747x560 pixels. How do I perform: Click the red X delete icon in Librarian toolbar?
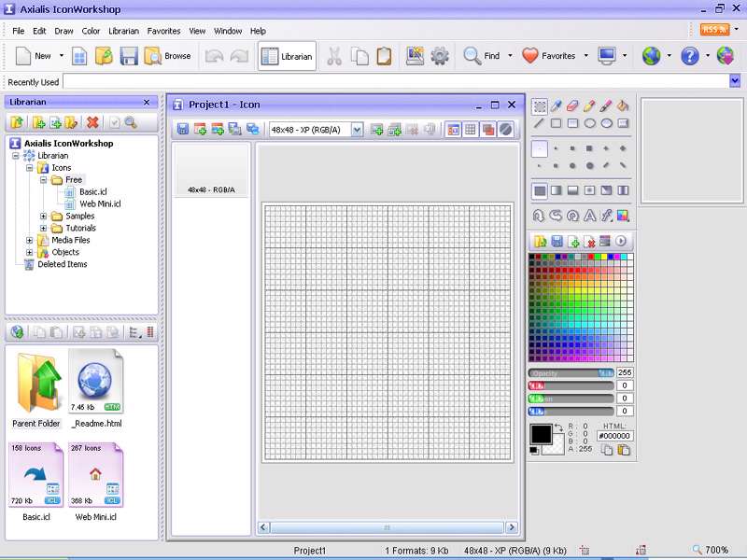92,123
